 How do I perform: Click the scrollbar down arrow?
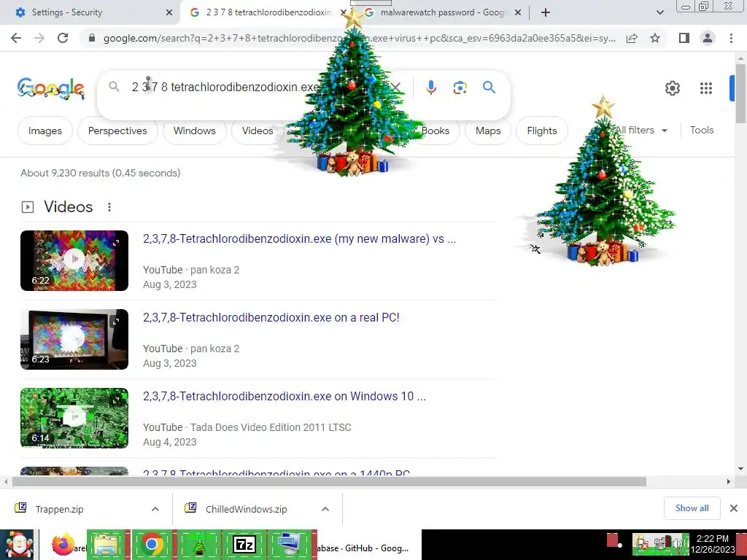740,469
